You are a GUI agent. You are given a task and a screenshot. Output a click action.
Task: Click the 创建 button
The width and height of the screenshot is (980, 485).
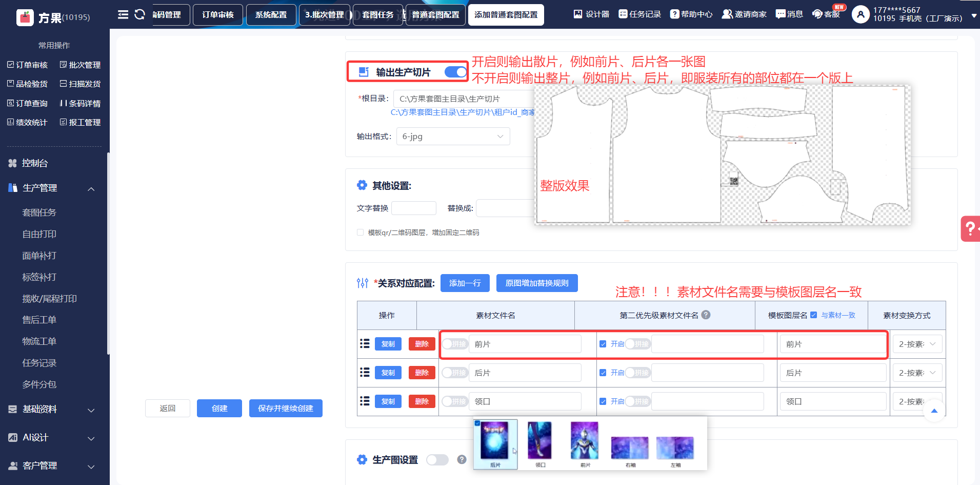219,409
